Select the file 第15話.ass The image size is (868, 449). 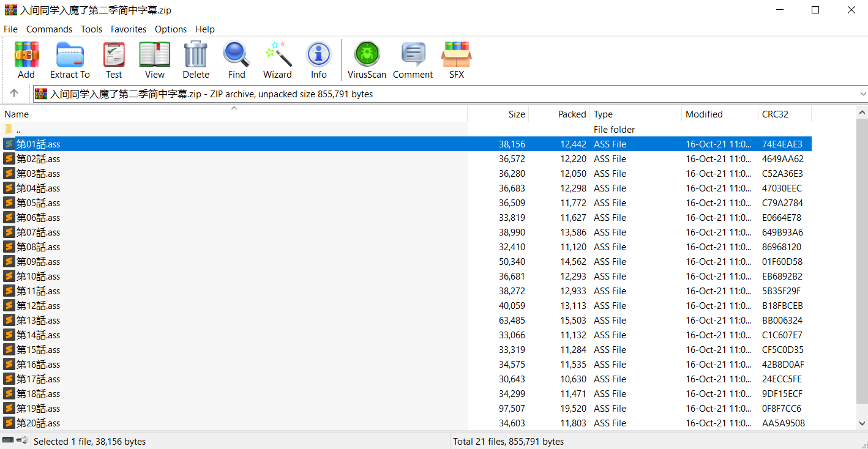tap(406, 350)
